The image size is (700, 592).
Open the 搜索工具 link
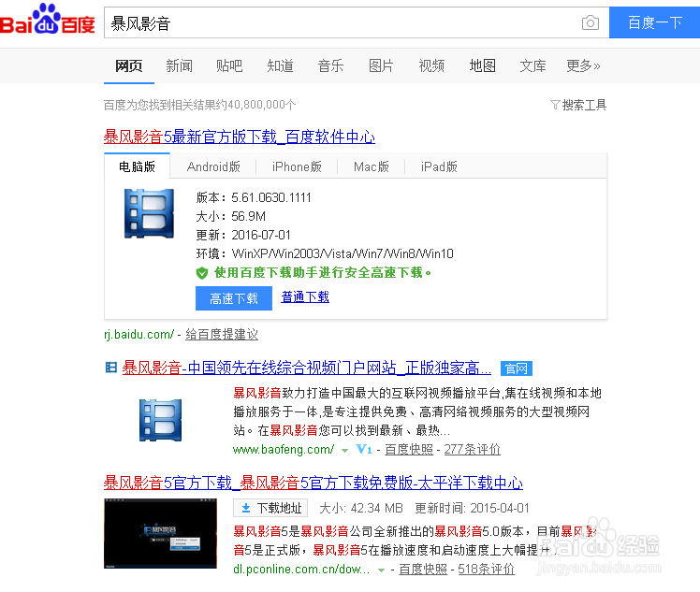[584, 105]
